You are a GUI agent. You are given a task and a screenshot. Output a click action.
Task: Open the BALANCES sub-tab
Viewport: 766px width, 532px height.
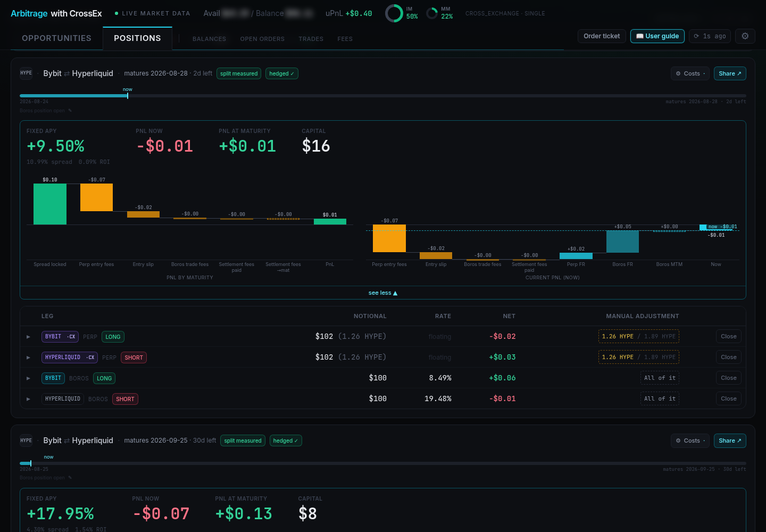209,39
